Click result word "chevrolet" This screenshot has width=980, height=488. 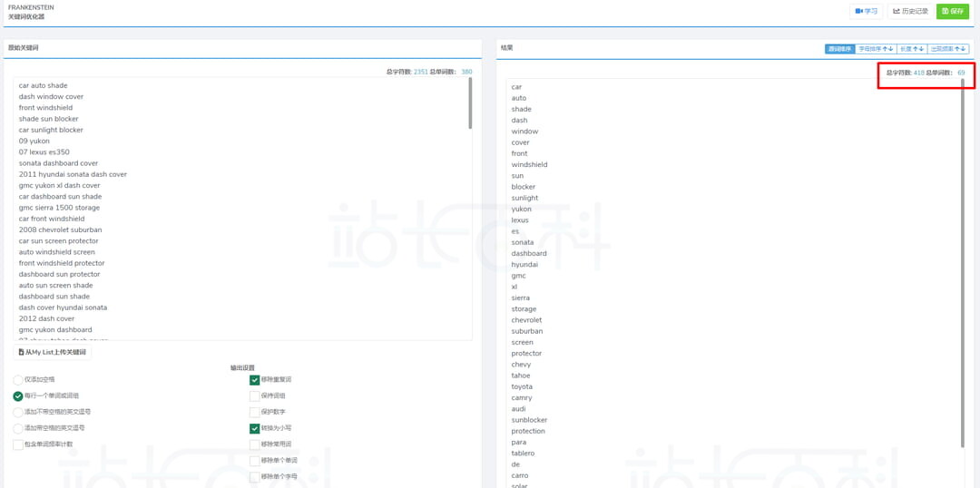[x=527, y=320]
